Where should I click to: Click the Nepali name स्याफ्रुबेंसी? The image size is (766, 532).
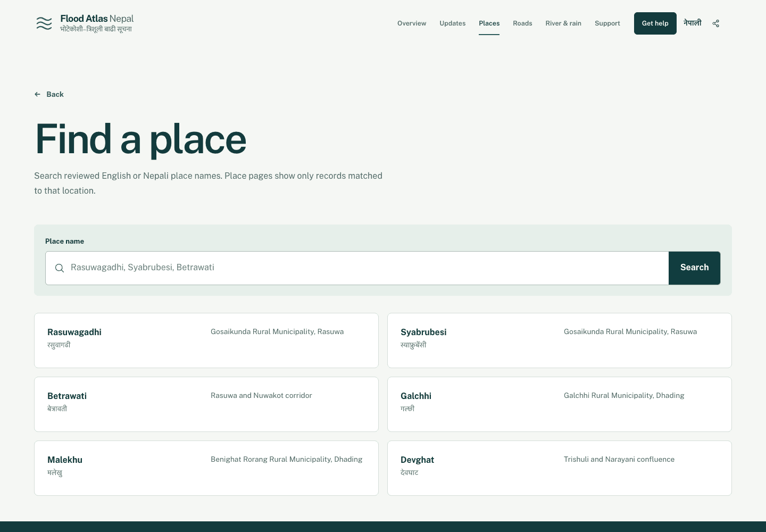click(413, 345)
